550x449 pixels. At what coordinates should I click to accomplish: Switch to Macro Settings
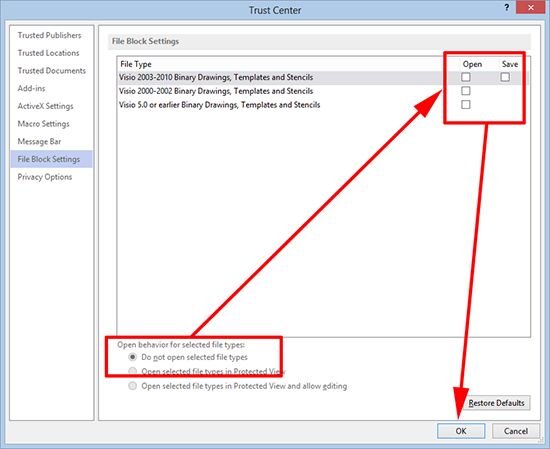pyautogui.click(x=43, y=124)
